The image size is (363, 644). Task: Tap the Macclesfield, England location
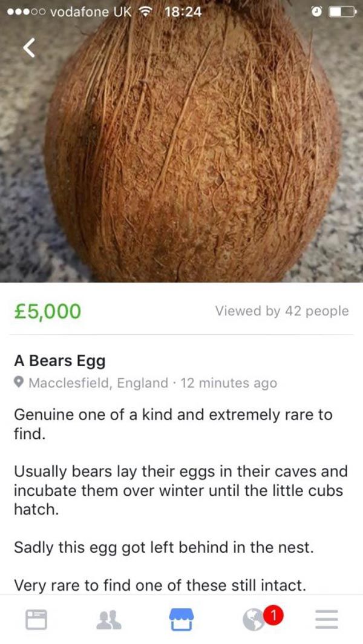point(99,383)
